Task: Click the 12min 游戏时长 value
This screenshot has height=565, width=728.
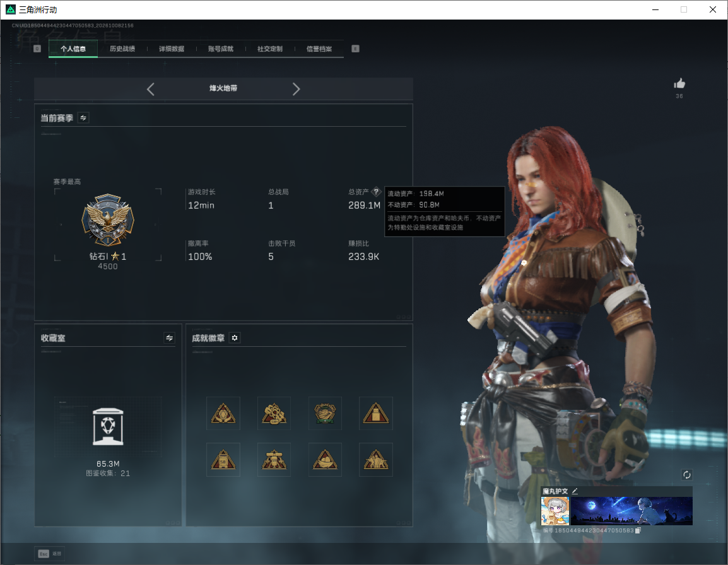Action: (x=201, y=205)
